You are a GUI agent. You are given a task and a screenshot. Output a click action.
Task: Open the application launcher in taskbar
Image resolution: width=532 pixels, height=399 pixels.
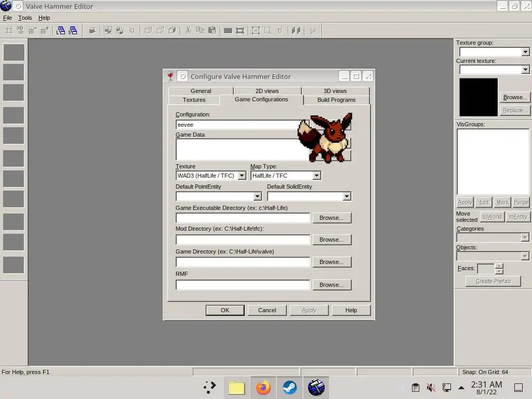pos(210,388)
